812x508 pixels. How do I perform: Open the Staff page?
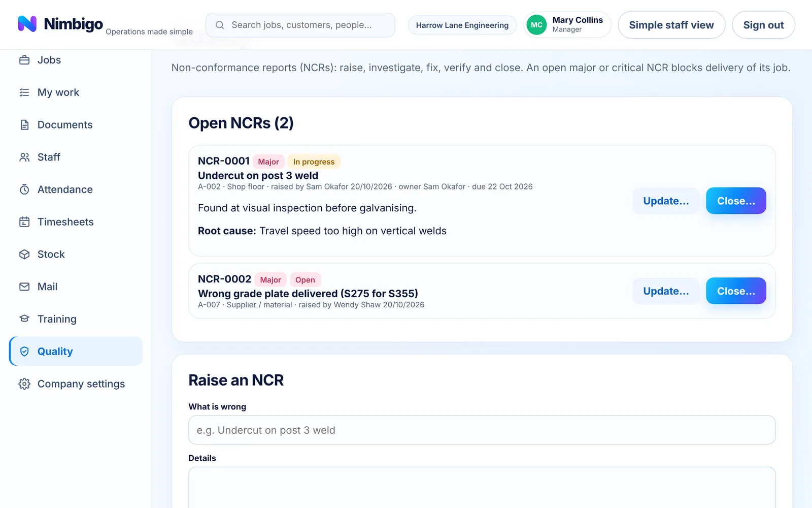click(x=76, y=157)
